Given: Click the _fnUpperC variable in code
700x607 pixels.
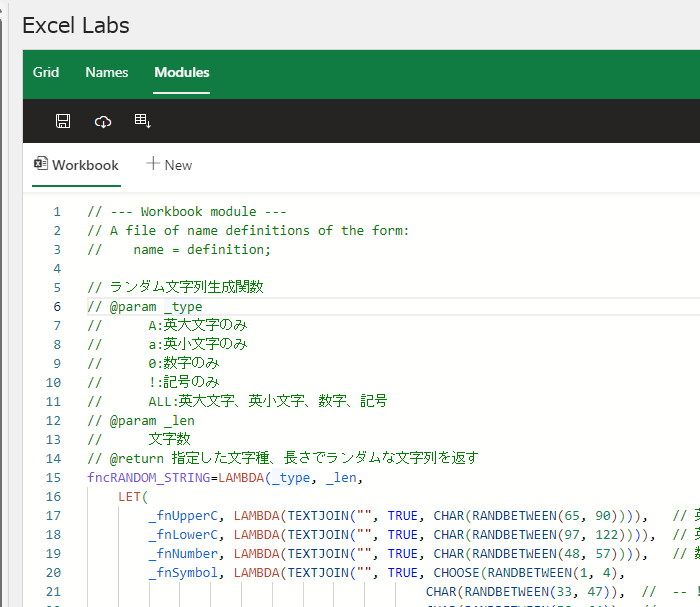Looking at the screenshot, I should [x=183, y=516].
